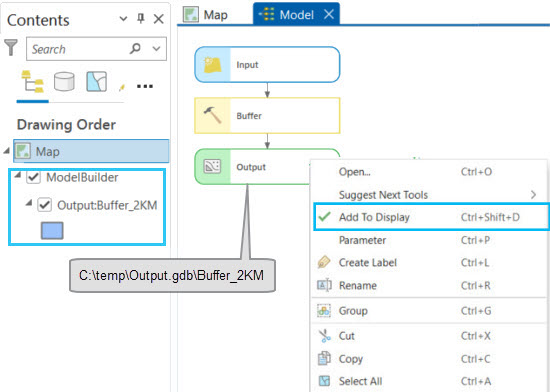
Task: Select the Output variable element
Action: pos(252,167)
